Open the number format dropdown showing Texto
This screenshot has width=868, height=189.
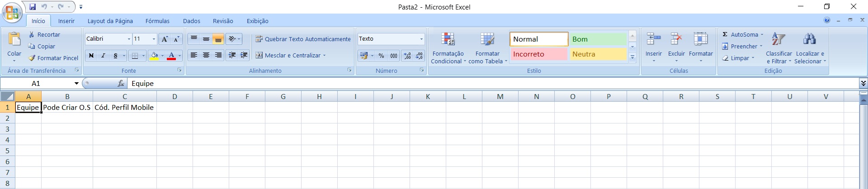click(x=421, y=39)
